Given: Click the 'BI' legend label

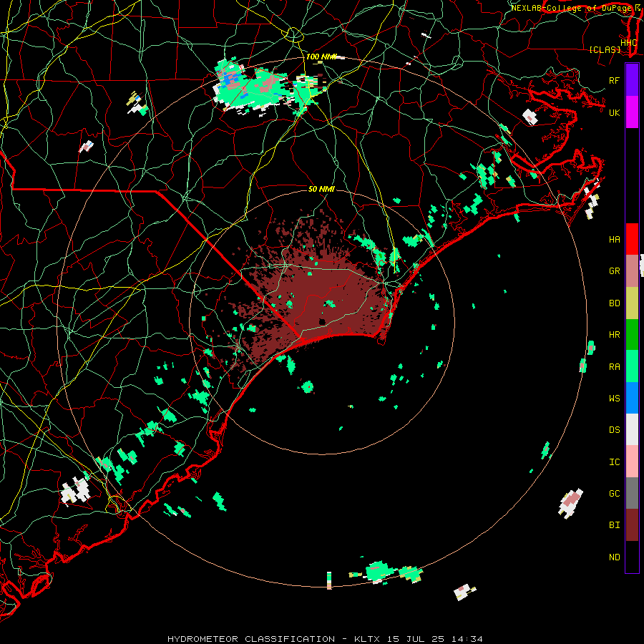Looking at the screenshot, I should click(x=614, y=525).
